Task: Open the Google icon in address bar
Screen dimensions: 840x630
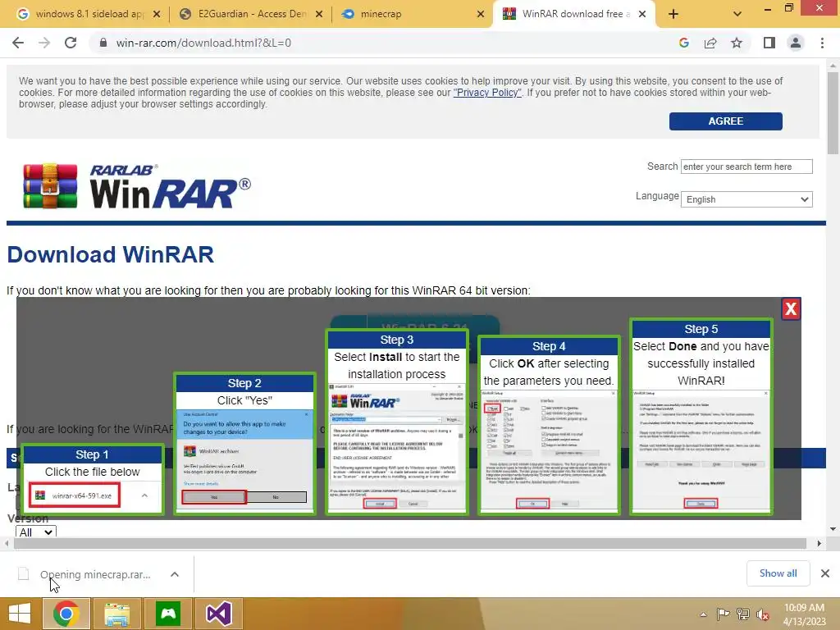Action: (x=683, y=43)
